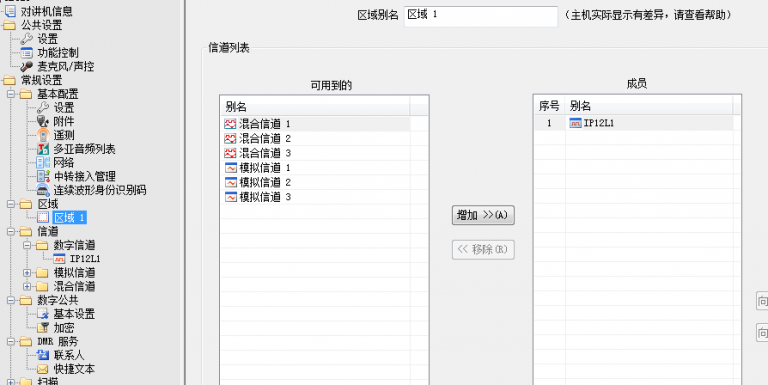The width and height of the screenshot is (768, 385).
Task: Collapse the DMR 服务 tree node
Action: pos(11,341)
